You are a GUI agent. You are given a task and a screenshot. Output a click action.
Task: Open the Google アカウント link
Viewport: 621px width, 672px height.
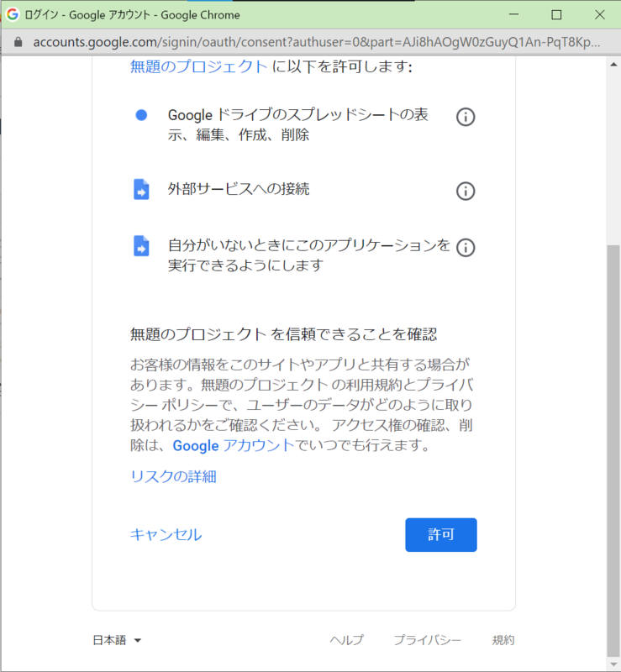(234, 445)
